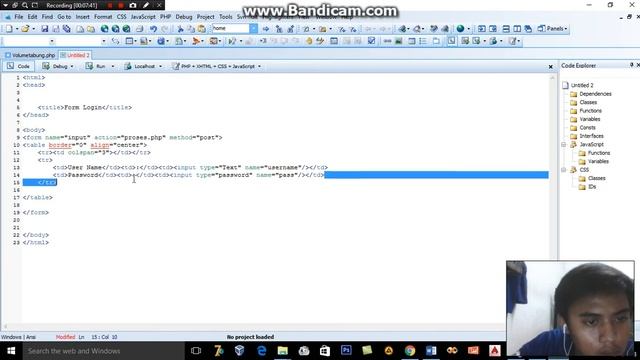Select Dependences folder in Code Explorer
The height and width of the screenshot is (360, 640).
[x=591, y=94]
